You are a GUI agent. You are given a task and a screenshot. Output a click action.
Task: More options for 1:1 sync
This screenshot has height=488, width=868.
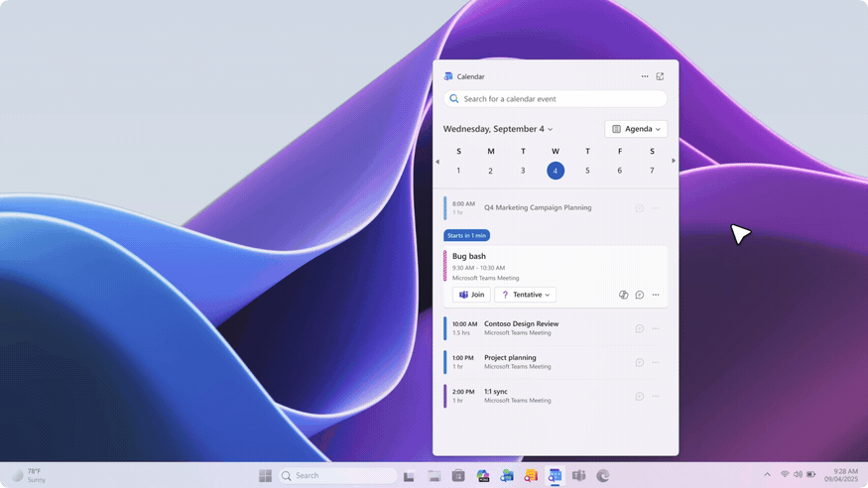pyautogui.click(x=656, y=396)
